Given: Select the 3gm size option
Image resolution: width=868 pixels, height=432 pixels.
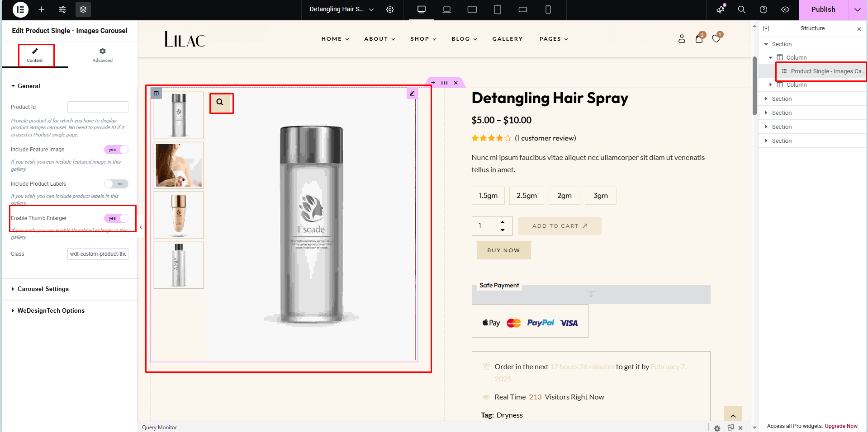Looking at the screenshot, I should [x=601, y=196].
